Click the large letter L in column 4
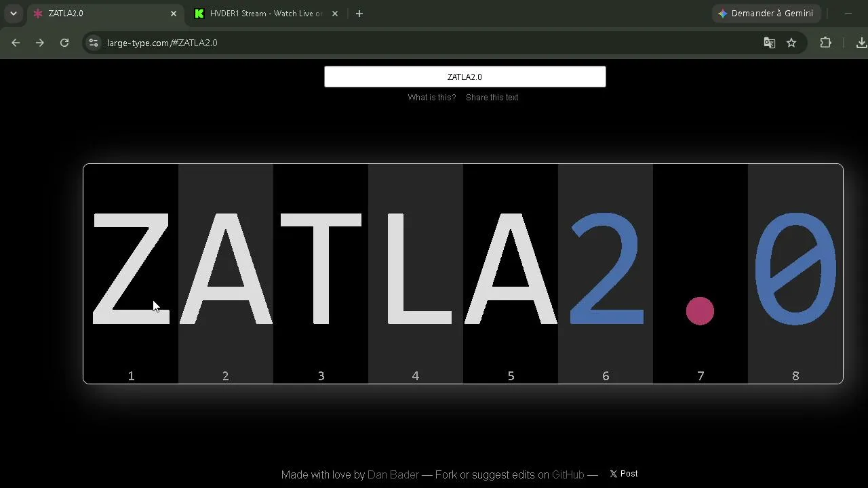 [x=419, y=268]
